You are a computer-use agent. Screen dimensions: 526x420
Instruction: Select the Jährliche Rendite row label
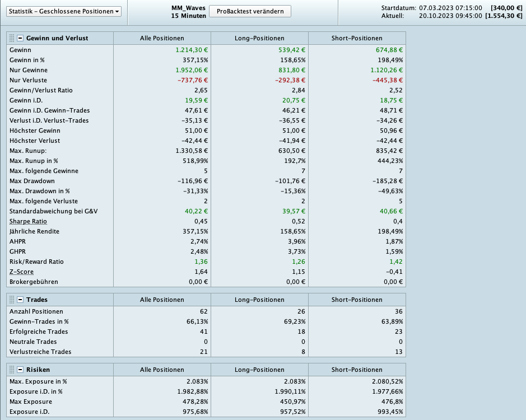click(x=34, y=231)
